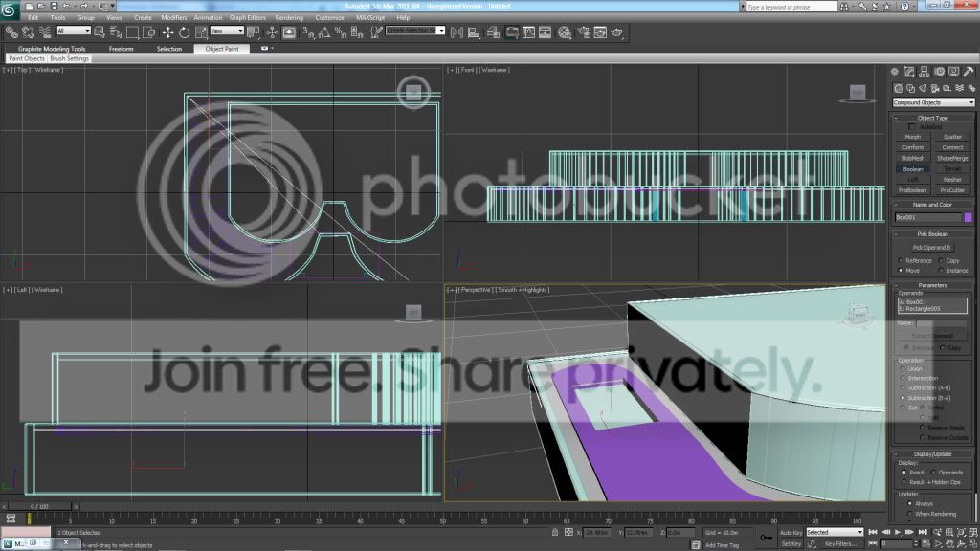980x551 pixels.
Task: Toggle the Percent Snap icon
Action: [341, 33]
